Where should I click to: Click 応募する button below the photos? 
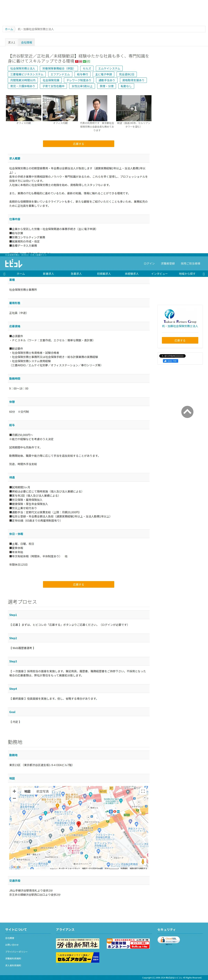point(78,144)
